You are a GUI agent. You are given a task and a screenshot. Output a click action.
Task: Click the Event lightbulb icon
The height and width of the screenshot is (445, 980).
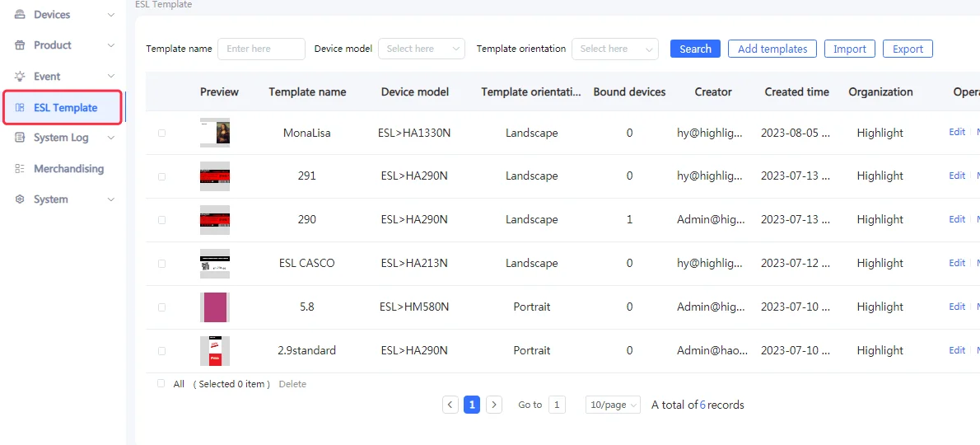click(20, 77)
